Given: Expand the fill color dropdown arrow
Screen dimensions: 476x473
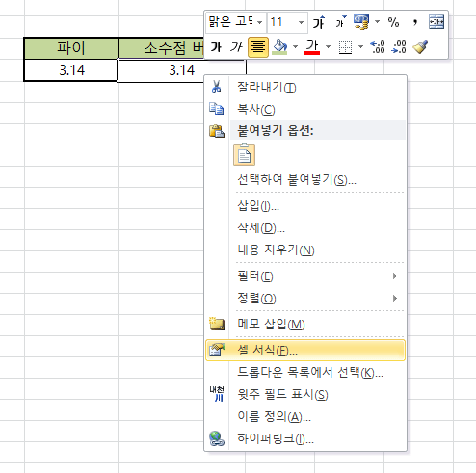Looking at the screenshot, I should click(295, 47).
